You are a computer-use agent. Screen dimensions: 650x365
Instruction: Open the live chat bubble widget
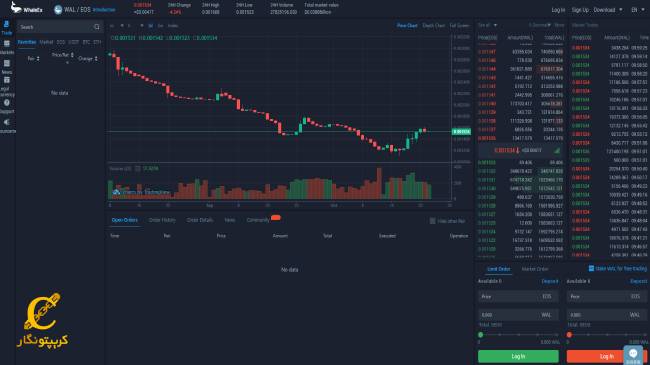click(x=633, y=354)
